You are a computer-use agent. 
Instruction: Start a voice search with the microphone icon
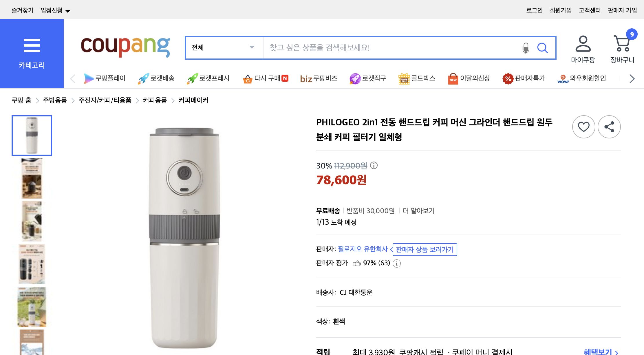(526, 48)
